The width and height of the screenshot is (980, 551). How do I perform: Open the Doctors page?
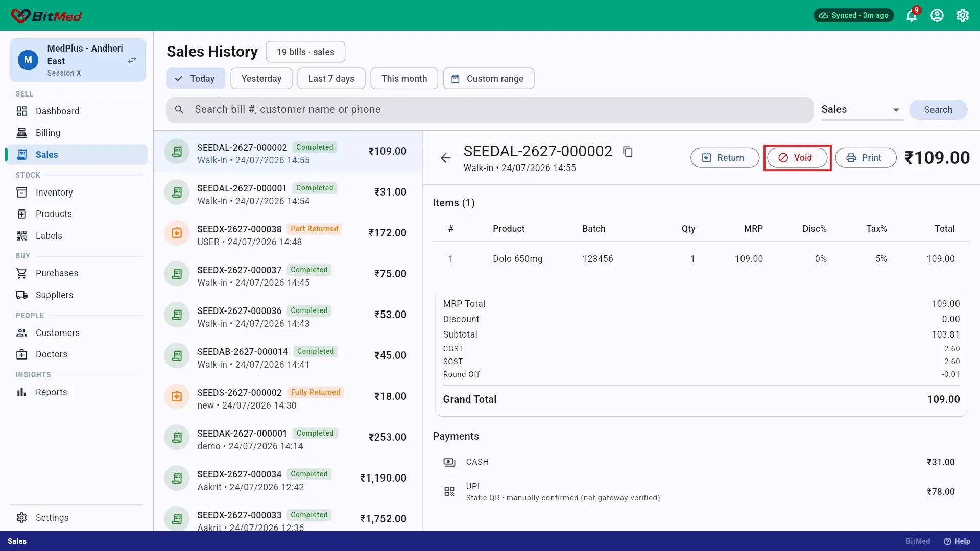[77, 354]
